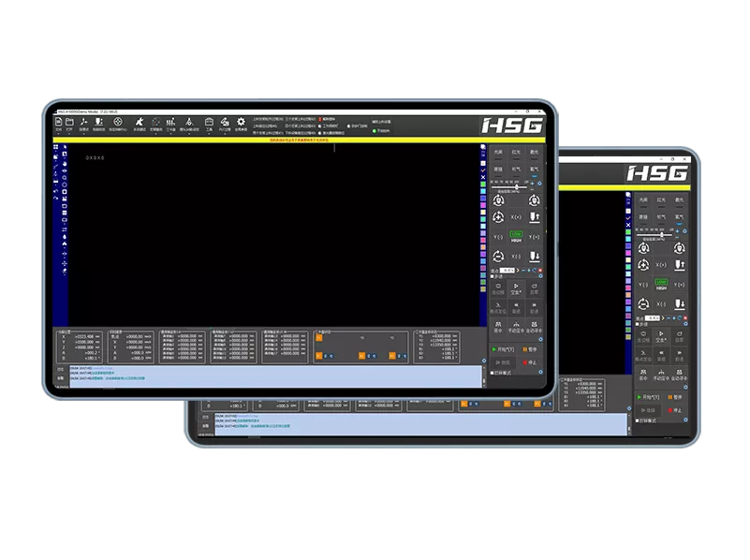Click the new file icon in top toolbar

[x=58, y=122]
